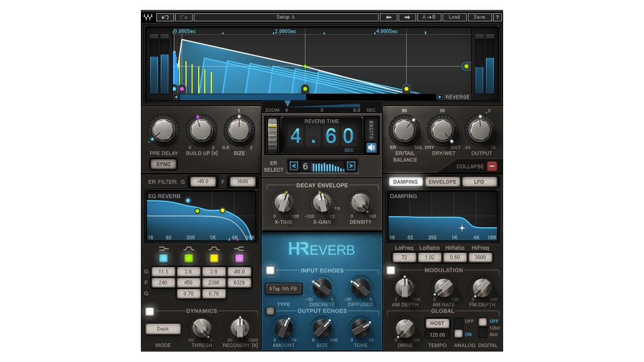Switch to the ENVELOPE tab

tap(442, 182)
